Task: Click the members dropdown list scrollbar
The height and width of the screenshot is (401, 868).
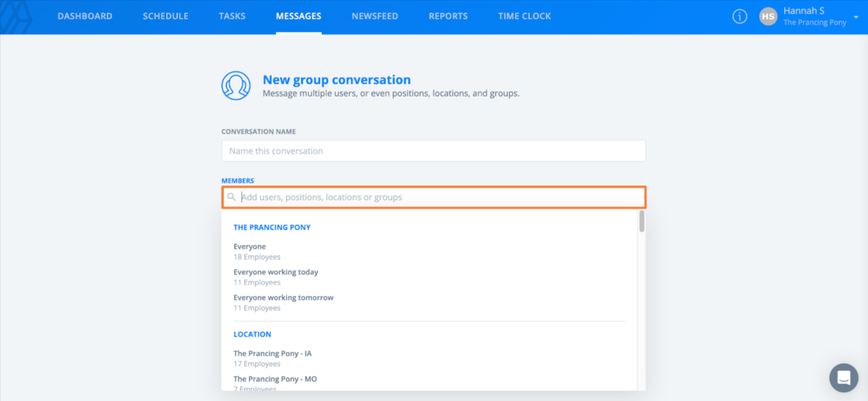Action: coord(641,221)
